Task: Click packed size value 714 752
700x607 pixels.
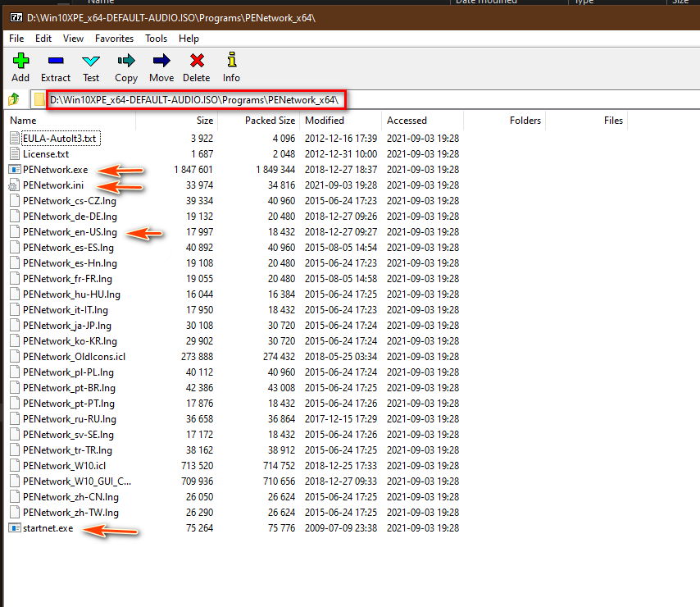Action: [x=279, y=466]
